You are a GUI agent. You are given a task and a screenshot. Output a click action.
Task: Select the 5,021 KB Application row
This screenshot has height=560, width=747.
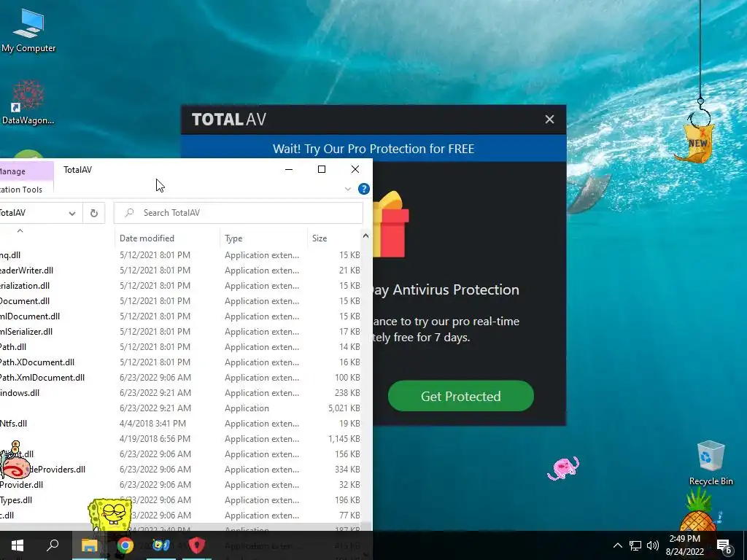point(180,408)
